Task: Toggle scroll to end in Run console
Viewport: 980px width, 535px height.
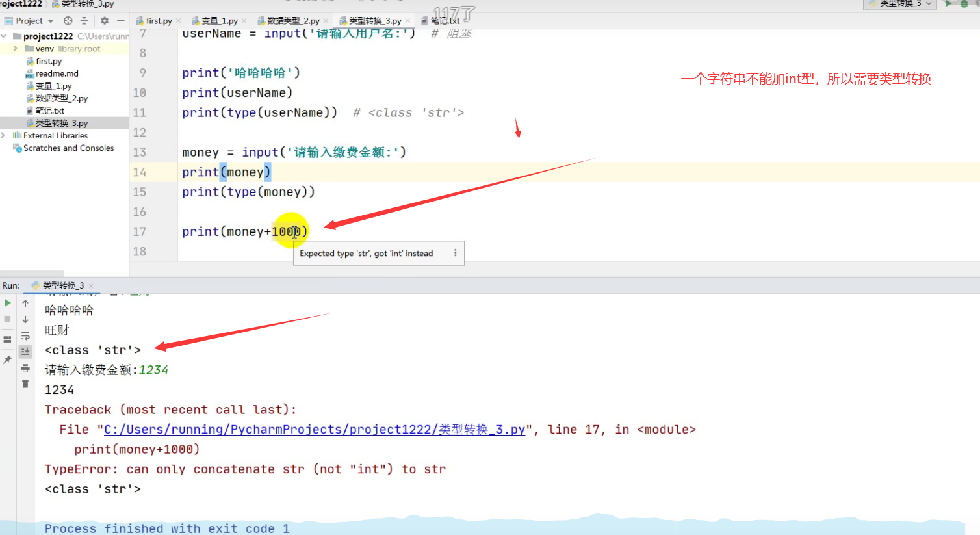Action: pyautogui.click(x=25, y=352)
